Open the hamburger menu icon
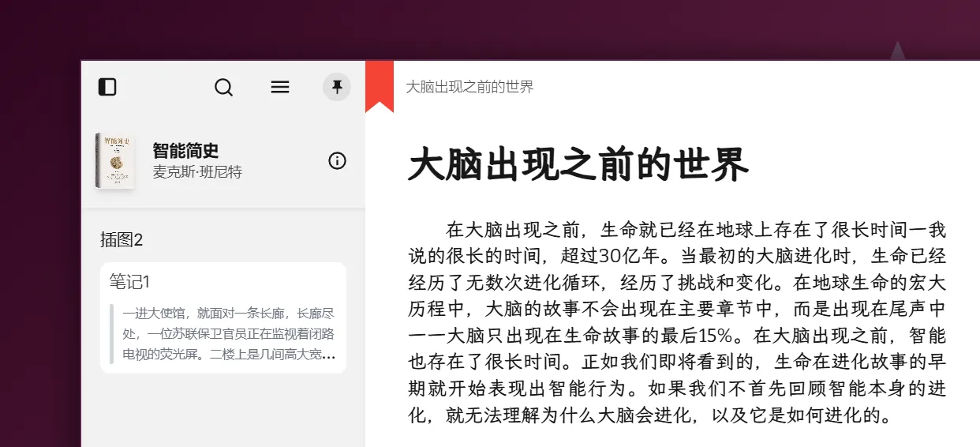 pos(280,87)
